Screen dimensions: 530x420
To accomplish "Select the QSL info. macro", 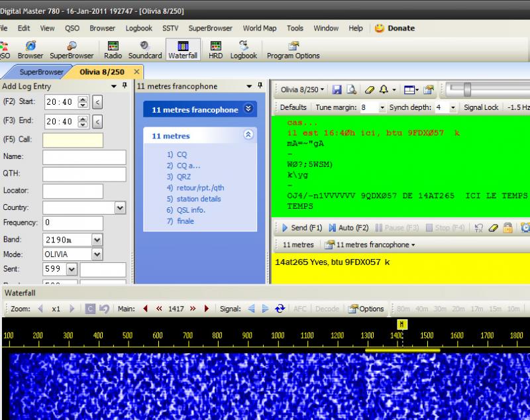I will pos(191,210).
